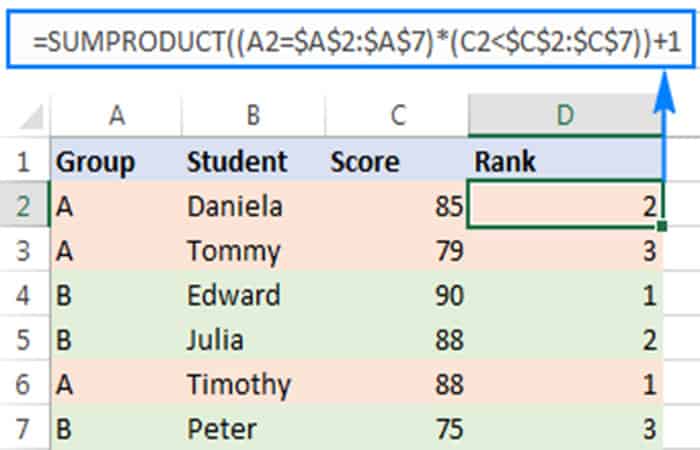700x450 pixels.
Task: Select Peter's score cell 75
Action: pos(397,428)
